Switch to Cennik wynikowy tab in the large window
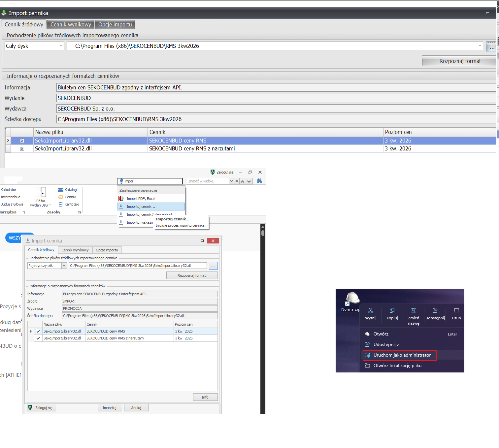Image resolution: width=499 pixels, height=448 pixels. [x=71, y=24]
